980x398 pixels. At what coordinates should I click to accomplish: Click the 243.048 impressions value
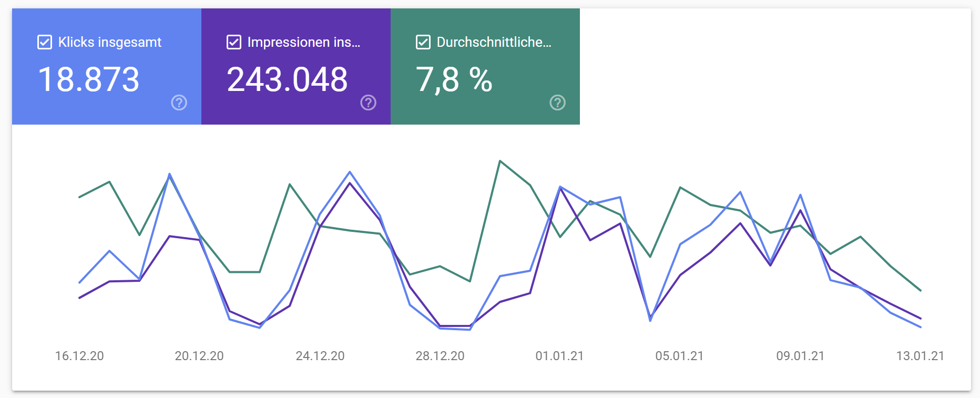click(287, 80)
